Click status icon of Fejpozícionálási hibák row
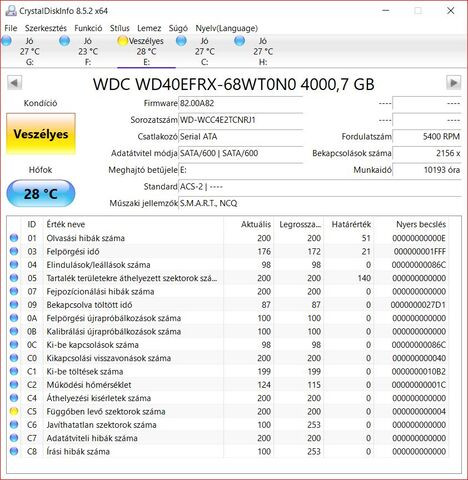Image resolution: width=468 pixels, height=480 pixels. (14, 291)
